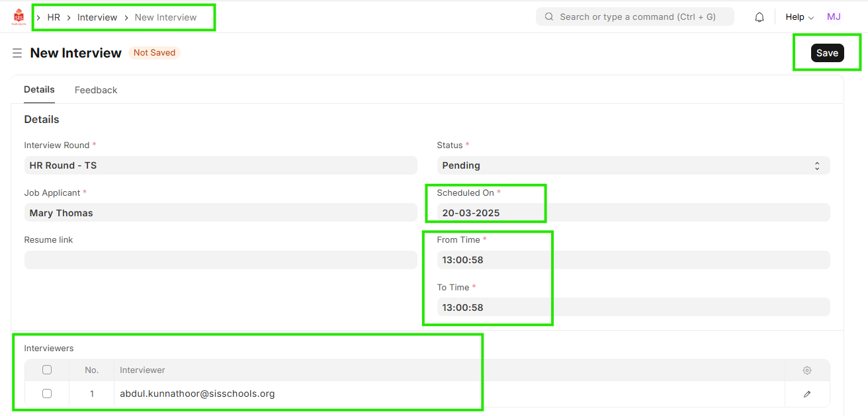Image resolution: width=868 pixels, height=416 pixels.
Task: Edit interviewer row with pencil icon
Action: coord(806,394)
